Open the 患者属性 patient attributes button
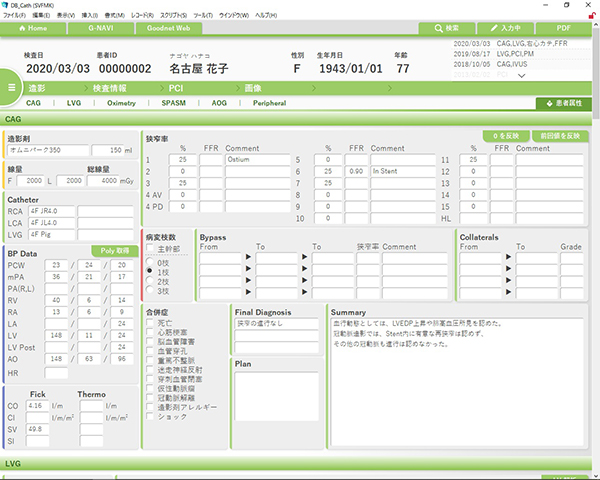 [565, 103]
